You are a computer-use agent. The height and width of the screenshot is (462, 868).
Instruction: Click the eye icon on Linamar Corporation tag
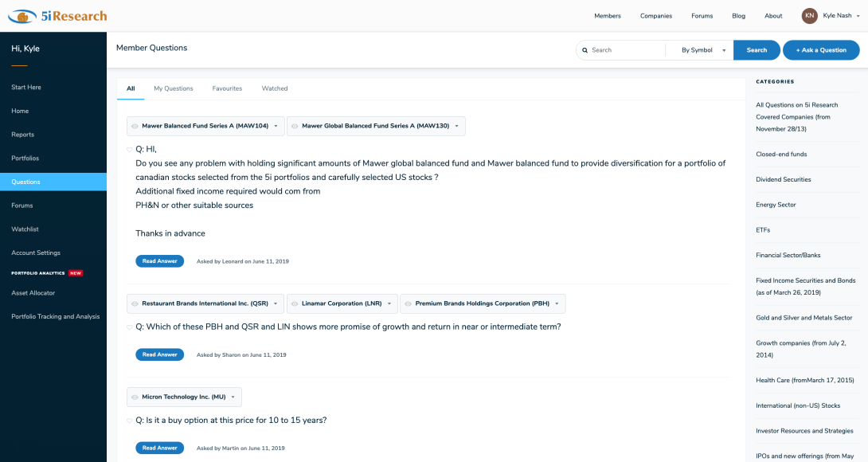pyautogui.click(x=295, y=303)
